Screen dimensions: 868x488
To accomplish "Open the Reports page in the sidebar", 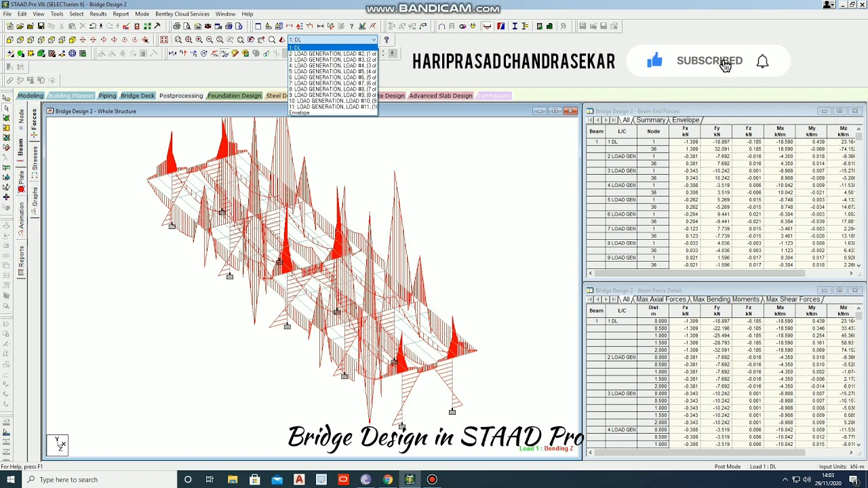I will pos(21,260).
